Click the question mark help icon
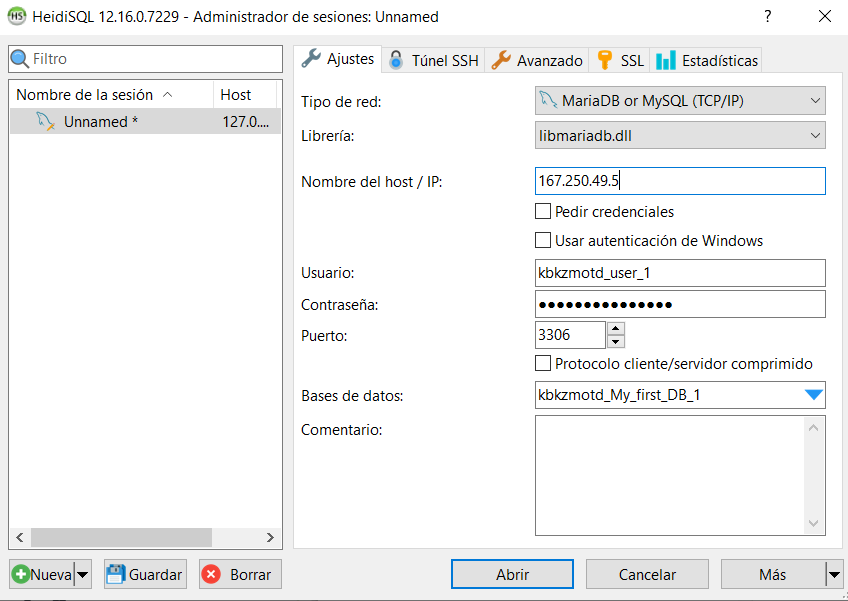 767,16
